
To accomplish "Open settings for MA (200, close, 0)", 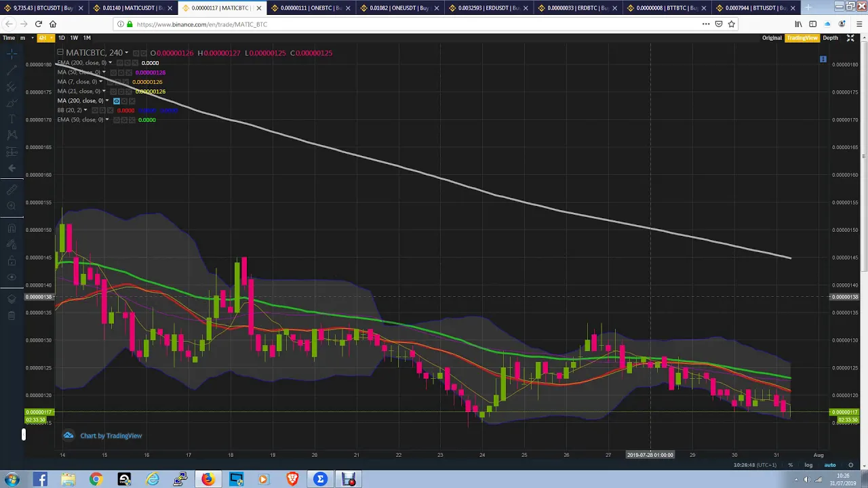I will point(124,101).
